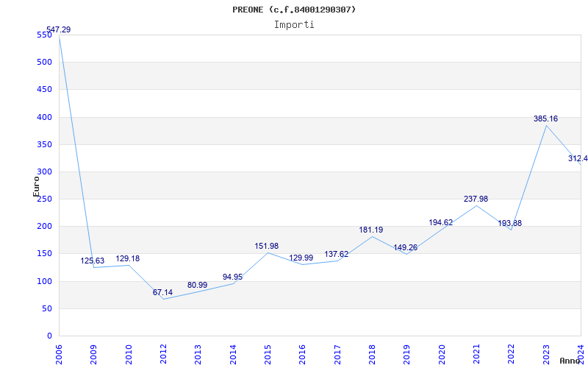
Task: Click the 2019 year label
Action: [x=407, y=355]
